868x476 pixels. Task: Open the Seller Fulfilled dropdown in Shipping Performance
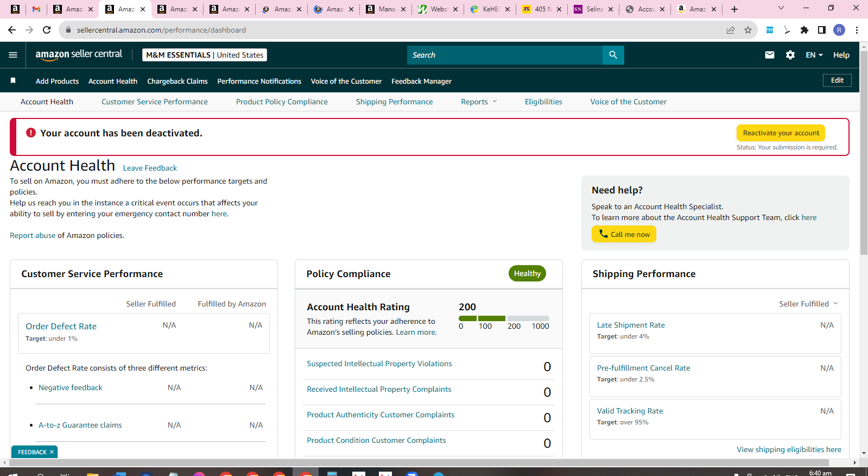coord(808,304)
